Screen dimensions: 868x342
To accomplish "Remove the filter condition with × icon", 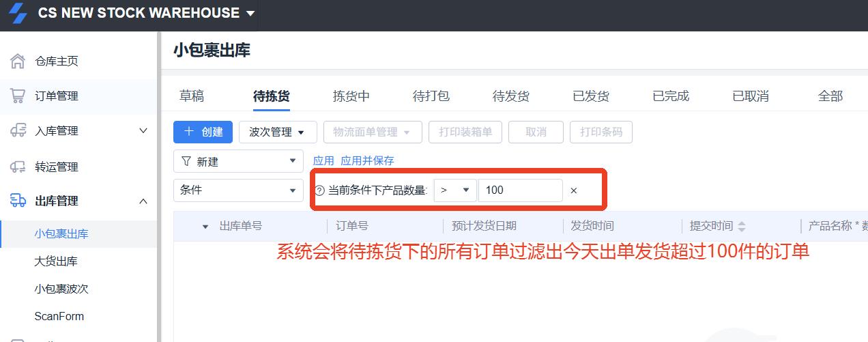I will pyautogui.click(x=573, y=190).
